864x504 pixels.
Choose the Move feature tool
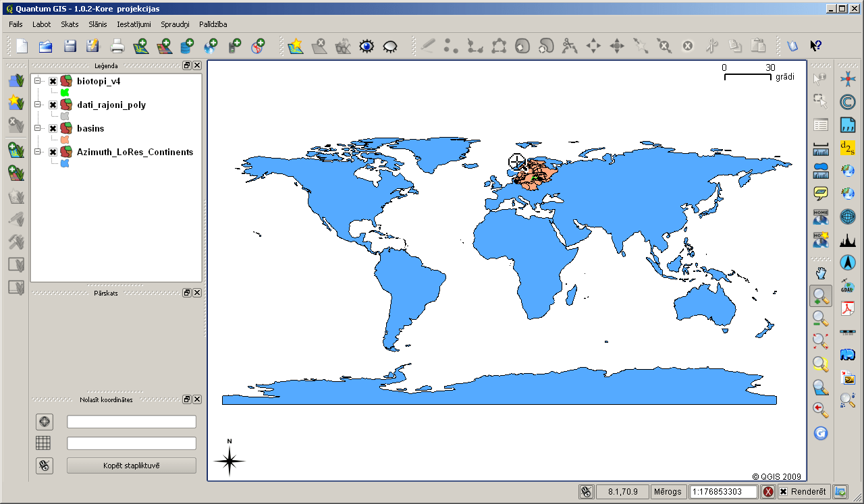tap(593, 46)
